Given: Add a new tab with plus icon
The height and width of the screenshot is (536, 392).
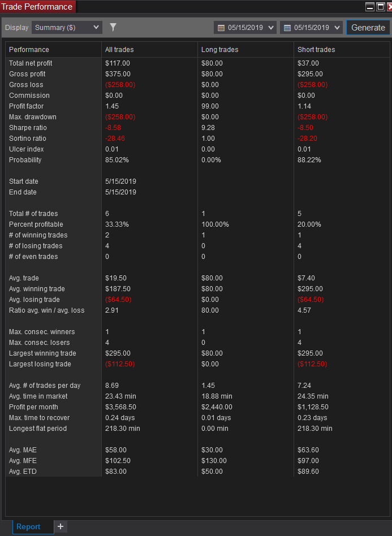Looking at the screenshot, I should point(61,526).
